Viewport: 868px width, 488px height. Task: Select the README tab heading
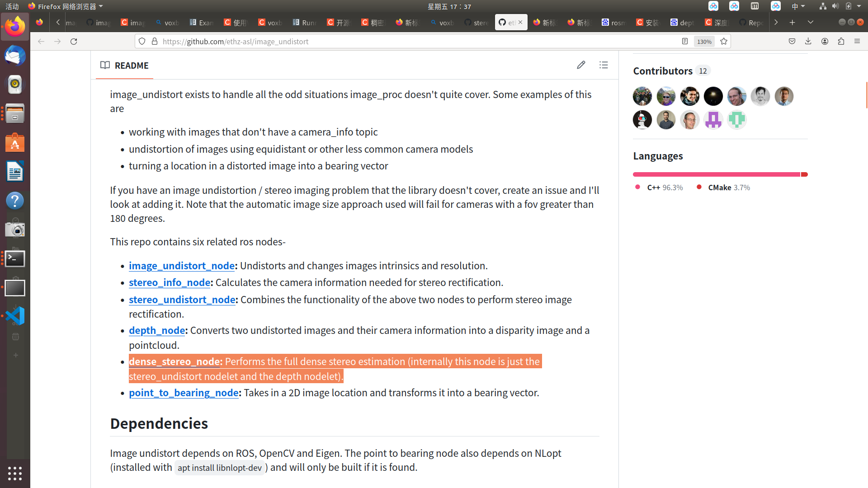(124, 66)
